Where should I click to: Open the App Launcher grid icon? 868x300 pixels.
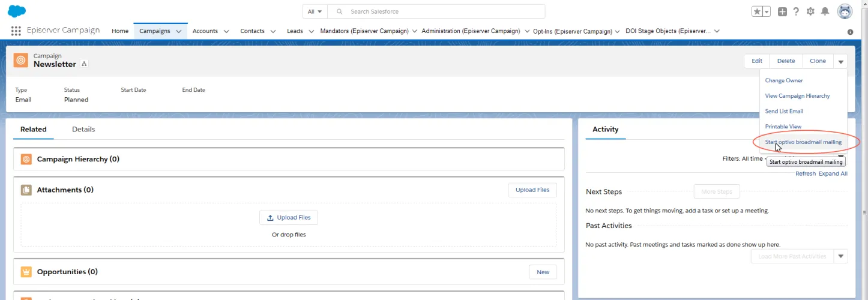point(16,31)
